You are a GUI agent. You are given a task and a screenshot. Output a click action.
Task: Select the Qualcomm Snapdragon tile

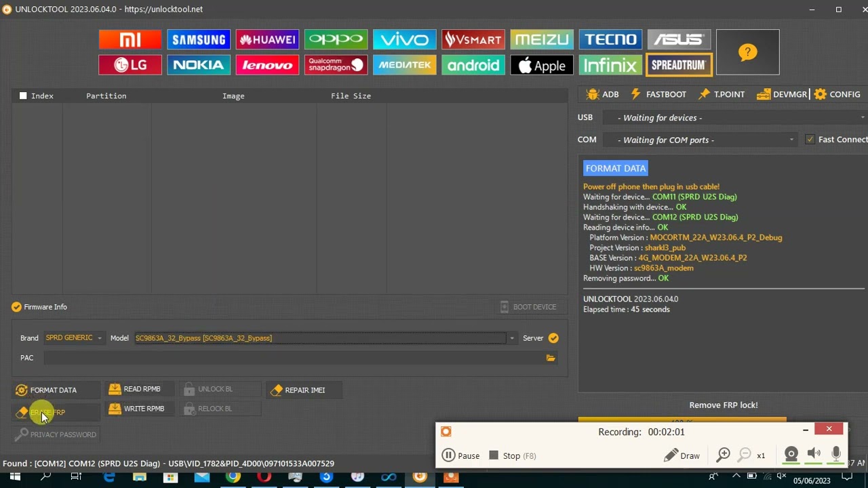pos(336,65)
